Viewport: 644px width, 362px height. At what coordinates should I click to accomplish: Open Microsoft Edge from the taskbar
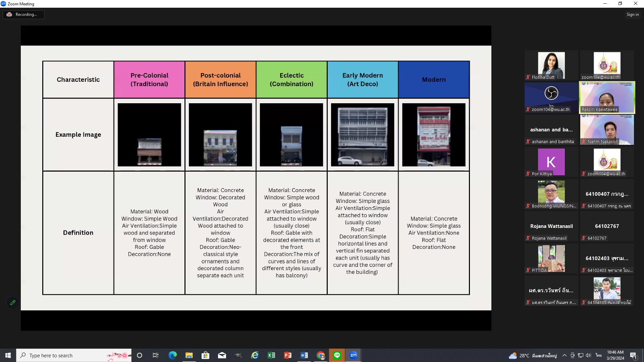[172, 355]
